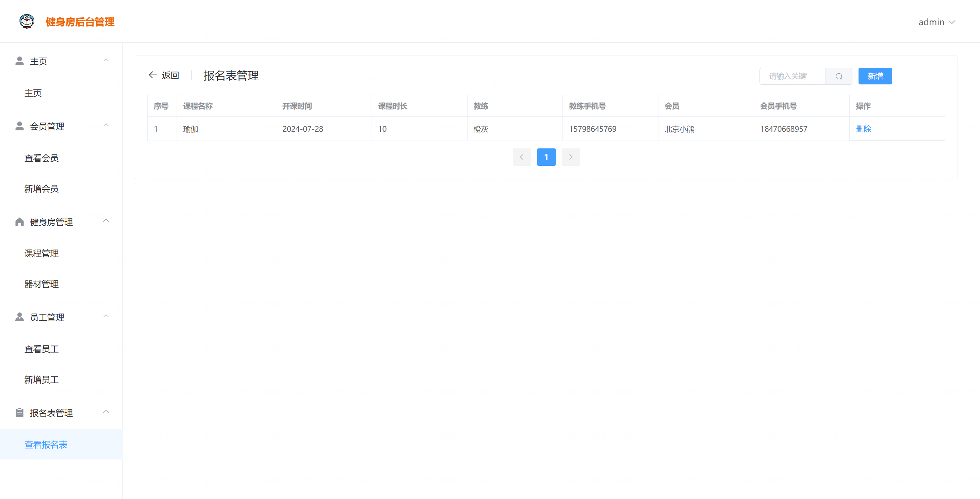980x499 pixels.
Task: Click the search magnifier icon button
Action: click(838, 77)
